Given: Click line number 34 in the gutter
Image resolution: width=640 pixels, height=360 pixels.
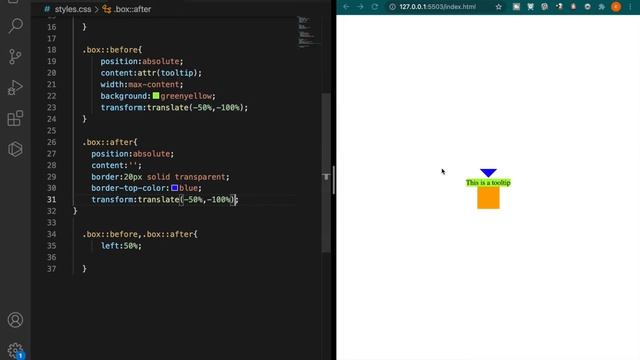Looking at the screenshot, I should coord(51,234).
